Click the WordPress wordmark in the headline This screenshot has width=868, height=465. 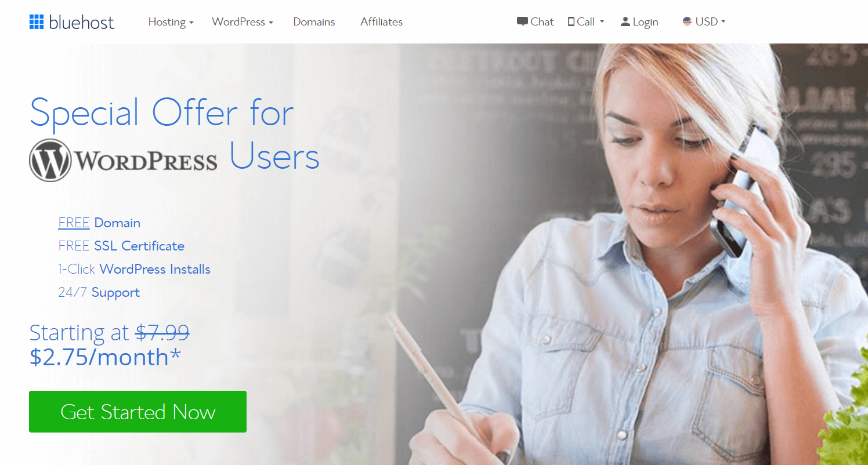click(x=147, y=160)
